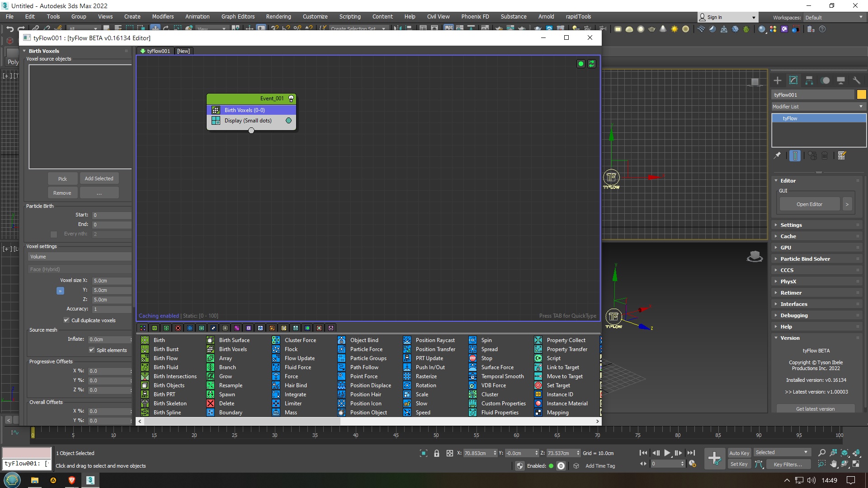The width and height of the screenshot is (868, 488).
Task: Click the tyFlow001 object color swatch
Action: pyautogui.click(x=861, y=94)
